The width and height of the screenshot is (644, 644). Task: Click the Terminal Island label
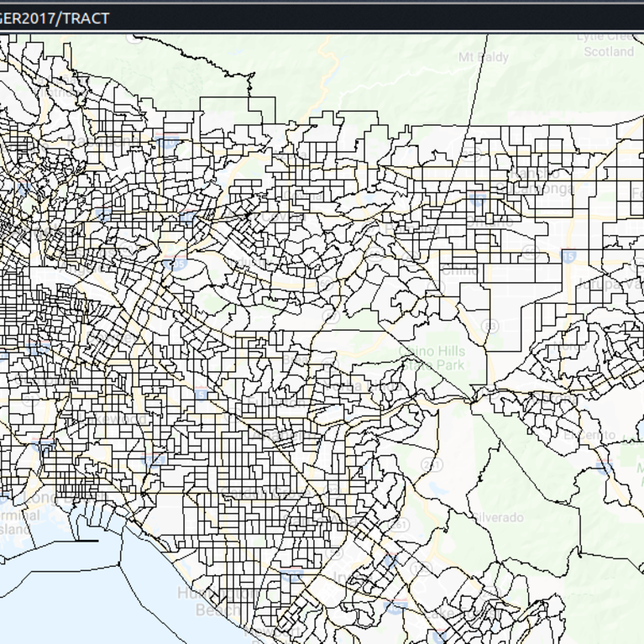(18, 522)
